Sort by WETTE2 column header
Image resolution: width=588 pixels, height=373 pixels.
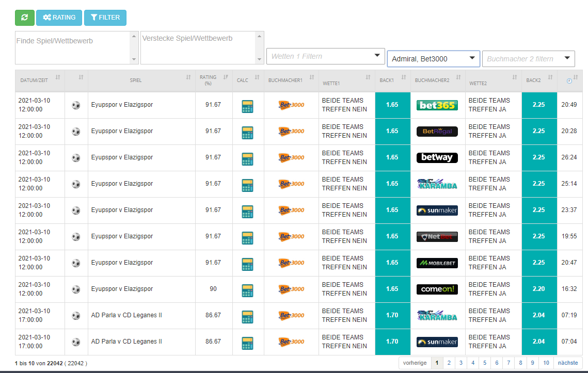click(493, 80)
